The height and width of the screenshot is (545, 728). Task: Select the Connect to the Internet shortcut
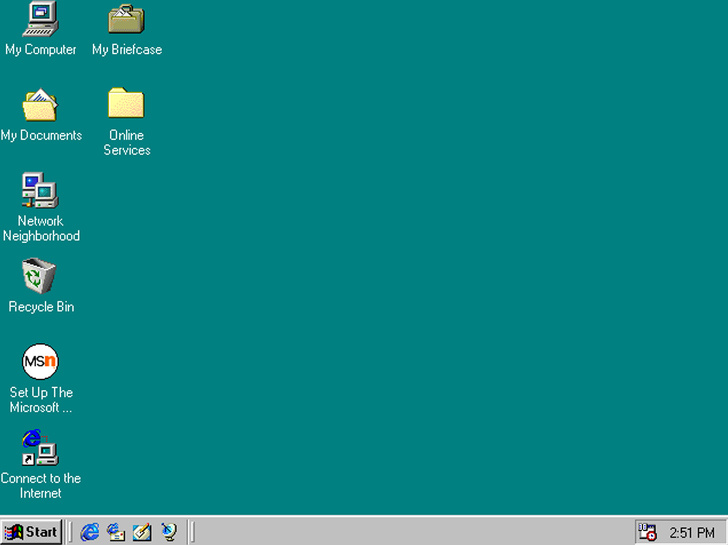[x=40, y=448]
